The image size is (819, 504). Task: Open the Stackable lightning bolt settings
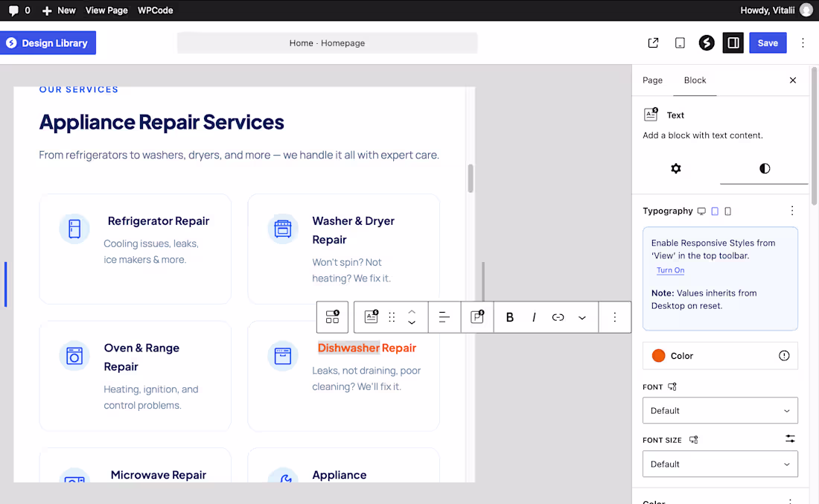coord(706,43)
